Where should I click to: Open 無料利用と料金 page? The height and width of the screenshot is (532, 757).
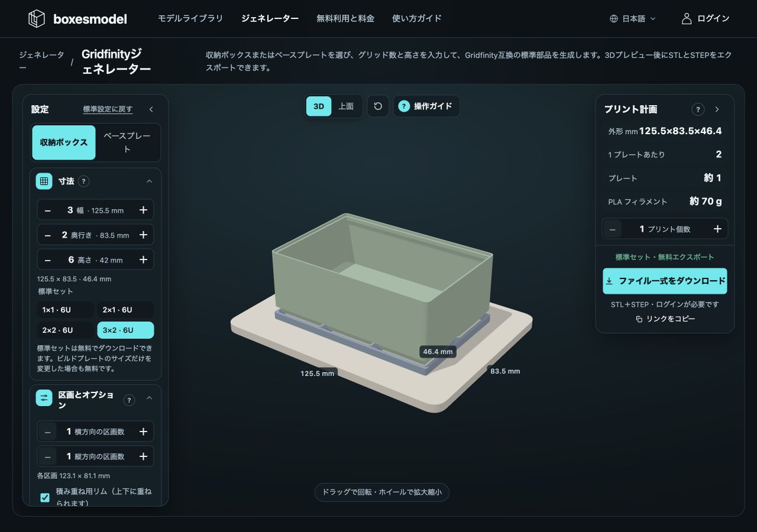tap(345, 19)
